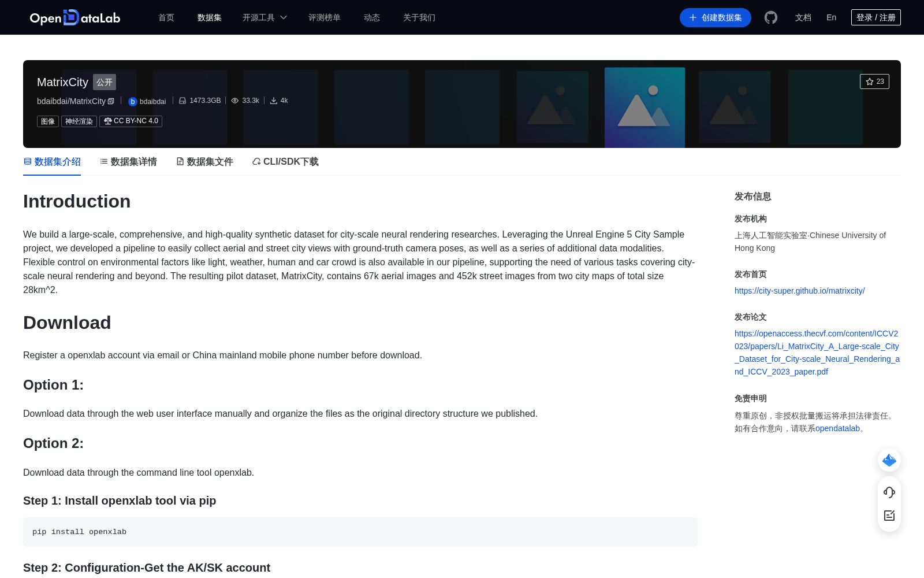Select the 数据集介绍 tab
The height and width of the screenshot is (578, 924).
(52, 162)
